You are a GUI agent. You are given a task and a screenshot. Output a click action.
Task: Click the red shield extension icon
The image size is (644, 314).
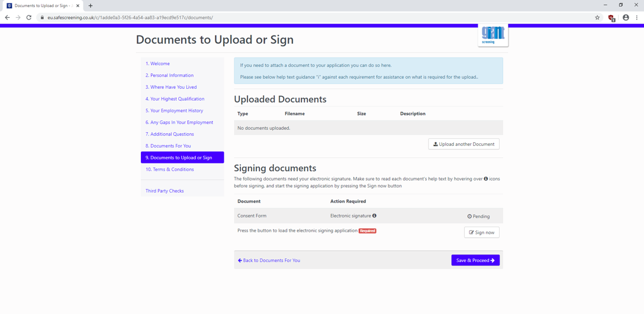coord(611,18)
